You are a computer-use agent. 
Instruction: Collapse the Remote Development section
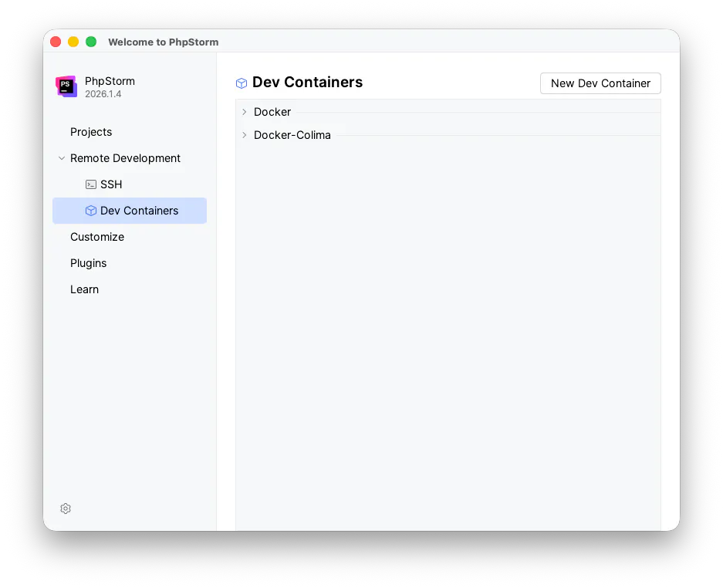(61, 158)
